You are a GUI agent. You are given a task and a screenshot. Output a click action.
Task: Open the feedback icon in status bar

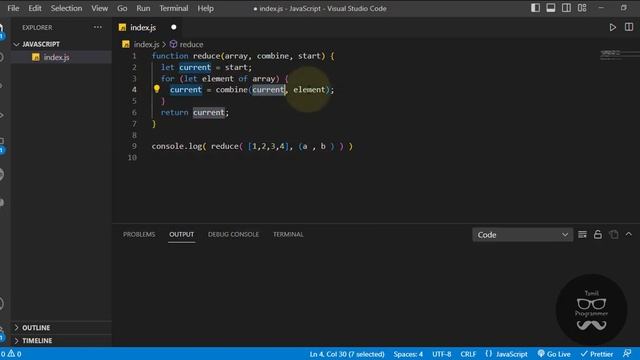coord(627,353)
